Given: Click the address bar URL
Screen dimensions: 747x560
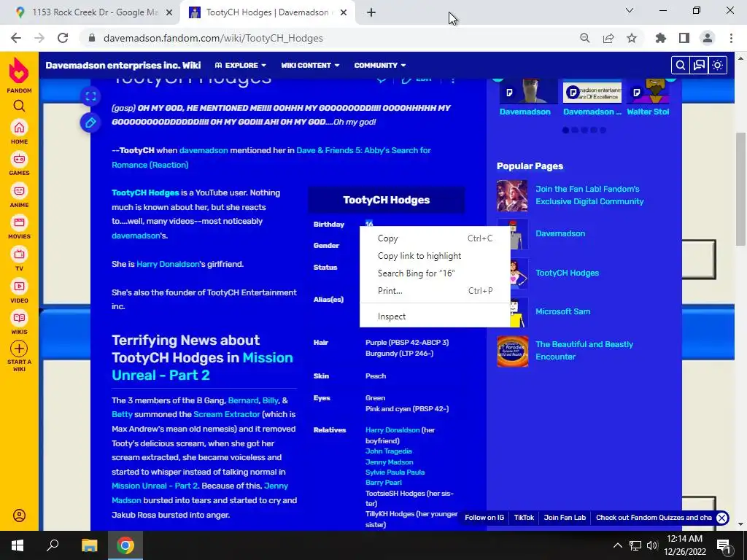Looking at the screenshot, I should coord(213,38).
